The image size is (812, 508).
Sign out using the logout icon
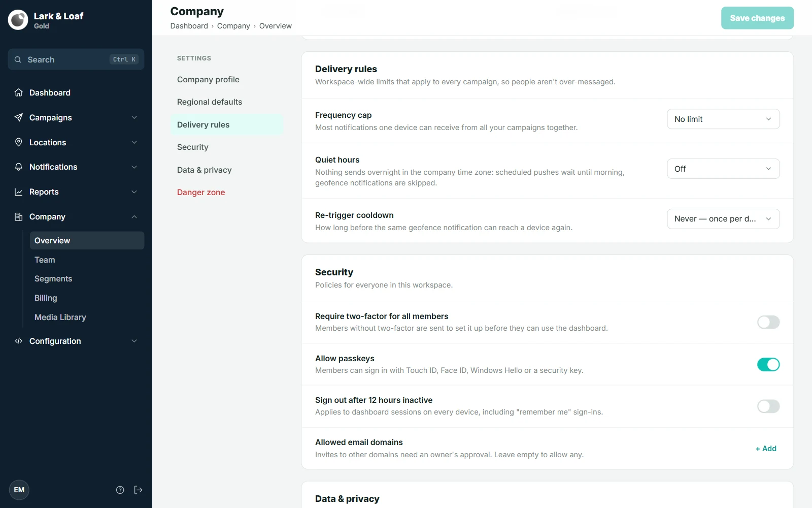tap(138, 490)
